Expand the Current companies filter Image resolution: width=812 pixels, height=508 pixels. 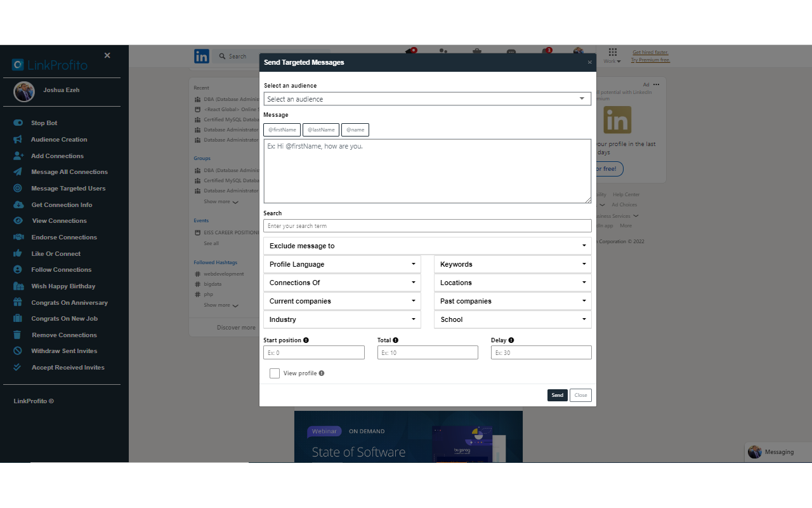click(343, 301)
